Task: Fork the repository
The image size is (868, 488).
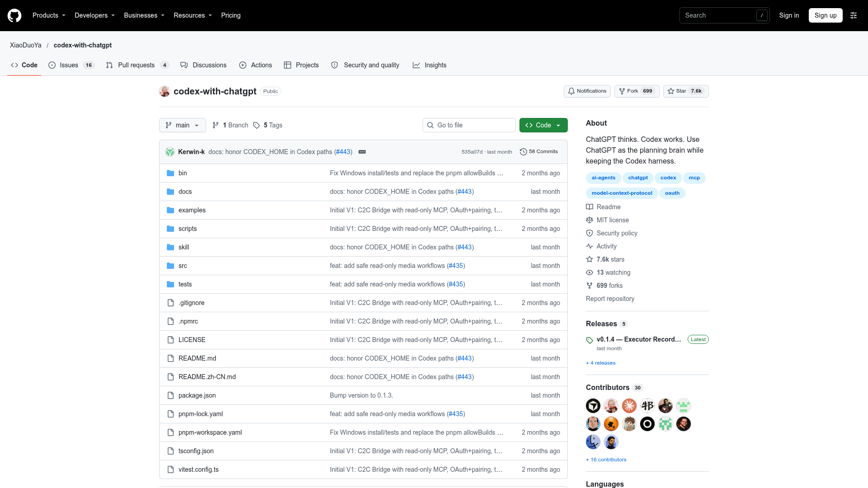Action: pos(637,91)
